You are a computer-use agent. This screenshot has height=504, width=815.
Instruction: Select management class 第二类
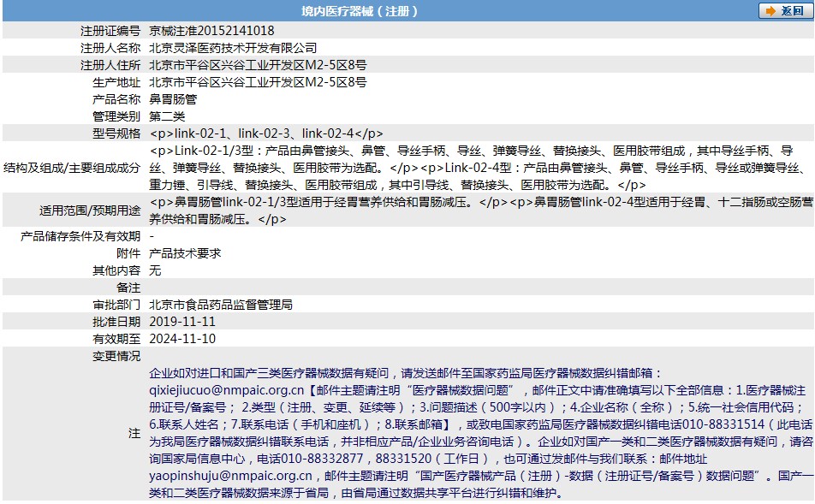167,116
